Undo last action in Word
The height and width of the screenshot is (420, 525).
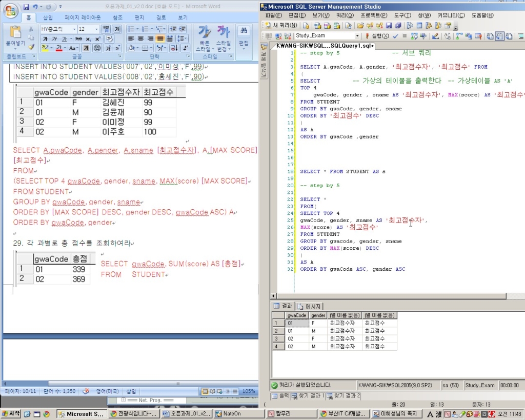tap(35, 7)
